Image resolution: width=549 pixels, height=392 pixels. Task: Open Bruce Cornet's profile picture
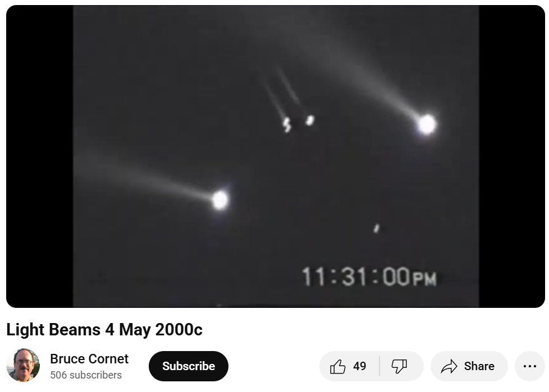click(23, 366)
